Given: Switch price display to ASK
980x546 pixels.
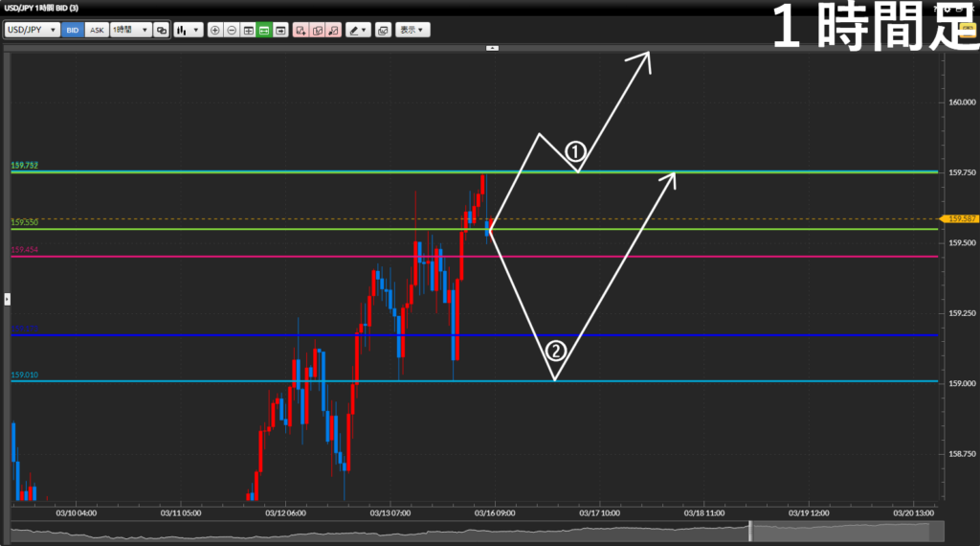Looking at the screenshot, I should [x=97, y=30].
